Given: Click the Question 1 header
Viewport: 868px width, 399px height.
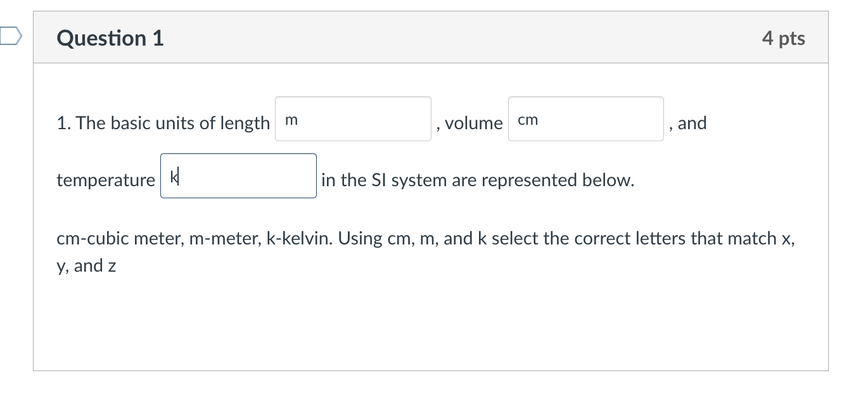Looking at the screenshot, I should 109,38.
